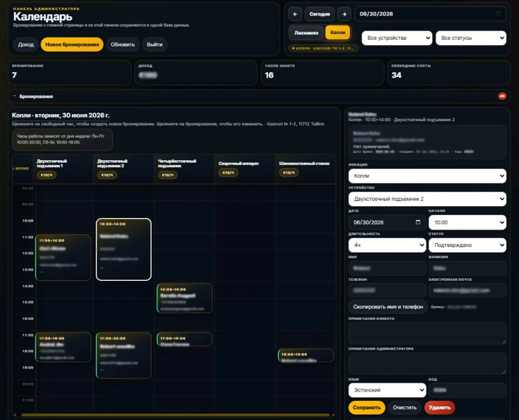Open the 18:00–19:00 Шиномонтажный станок booking
519x420 pixels.
(x=306, y=356)
